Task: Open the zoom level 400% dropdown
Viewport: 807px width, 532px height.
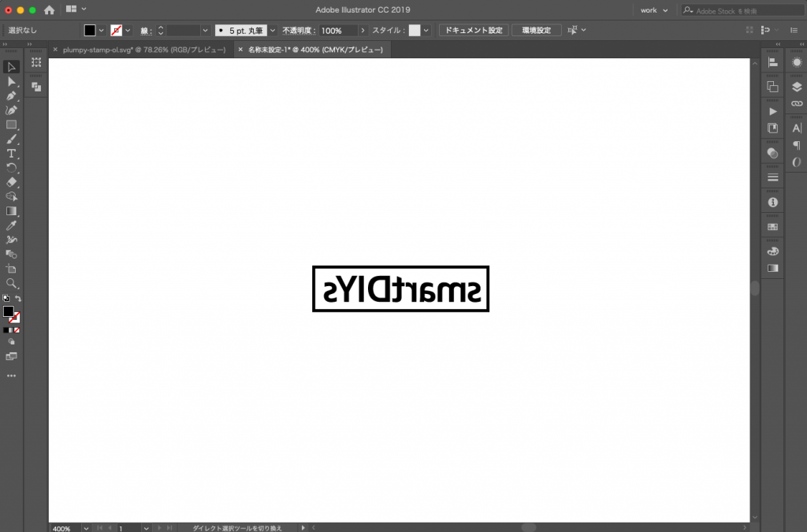Action: click(86, 528)
